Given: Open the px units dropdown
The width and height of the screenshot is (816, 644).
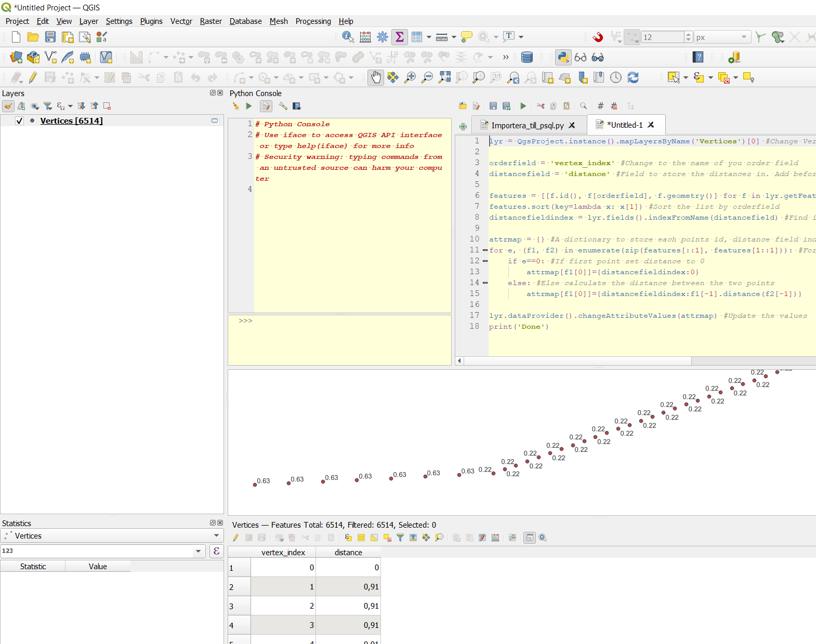Looking at the screenshot, I should pos(744,37).
